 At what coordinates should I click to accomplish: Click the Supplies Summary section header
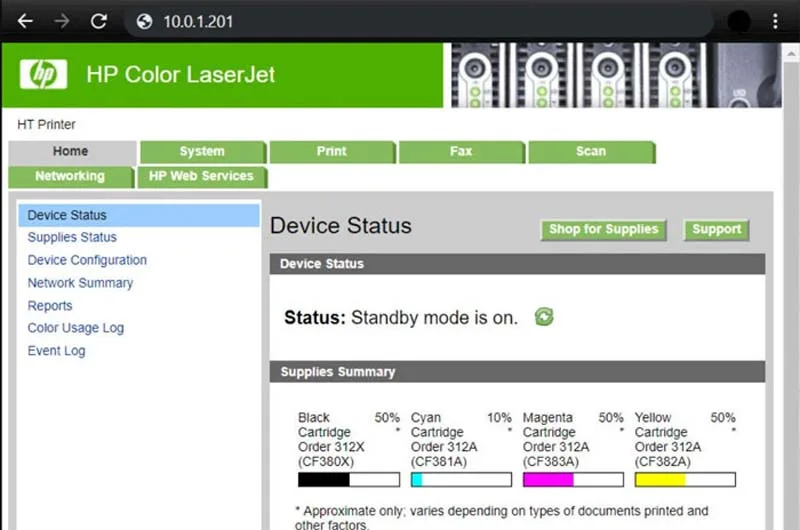click(517, 372)
